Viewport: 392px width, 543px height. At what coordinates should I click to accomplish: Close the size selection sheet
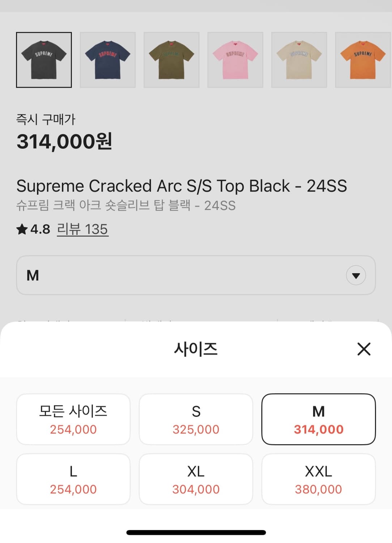(x=363, y=349)
